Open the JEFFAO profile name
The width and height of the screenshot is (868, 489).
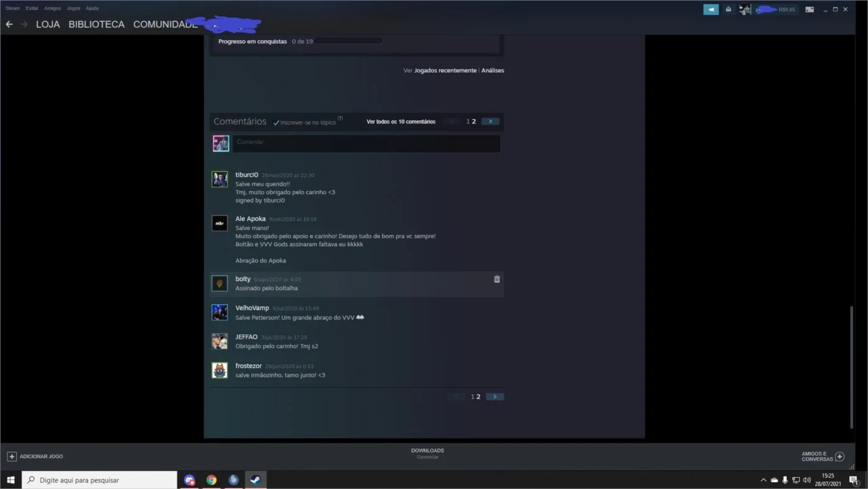click(x=246, y=337)
